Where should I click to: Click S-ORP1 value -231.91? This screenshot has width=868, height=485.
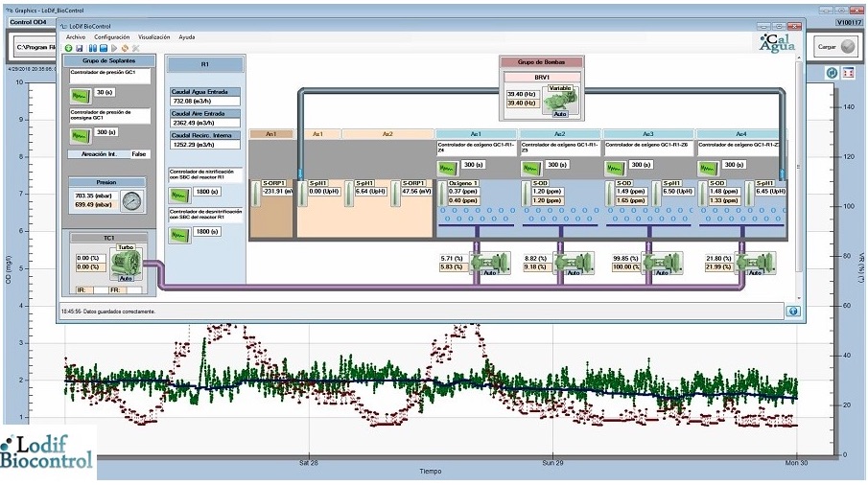coord(277,192)
